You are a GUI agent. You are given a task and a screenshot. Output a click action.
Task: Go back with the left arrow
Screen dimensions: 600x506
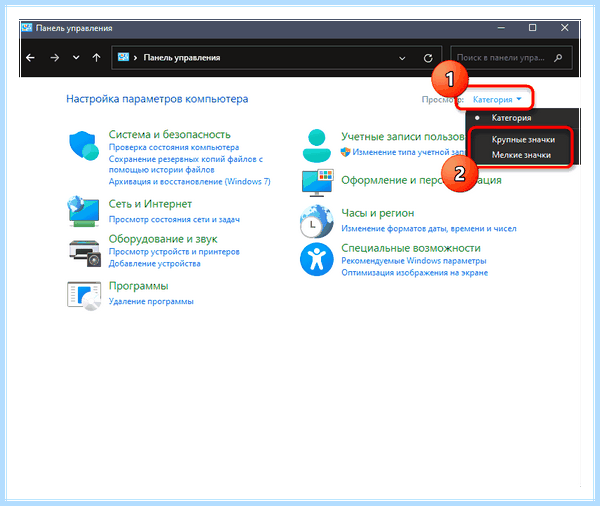click(x=30, y=58)
